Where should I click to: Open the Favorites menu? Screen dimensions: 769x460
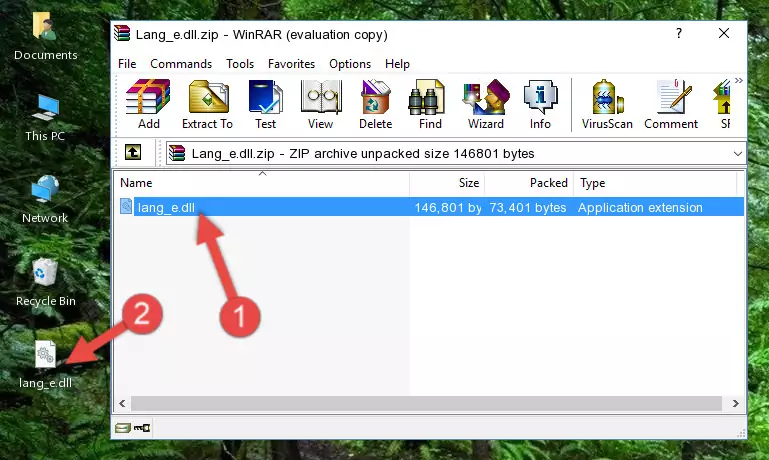pos(291,64)
